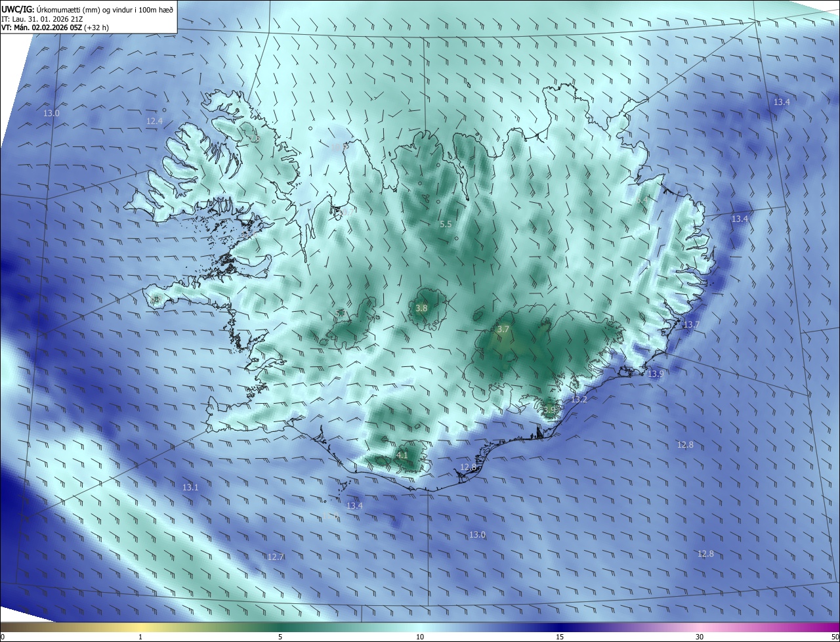Click the 1 tick on the color scale
Image resolution: width=840 pixels, height=642 pixels.
tap(140, 637)
